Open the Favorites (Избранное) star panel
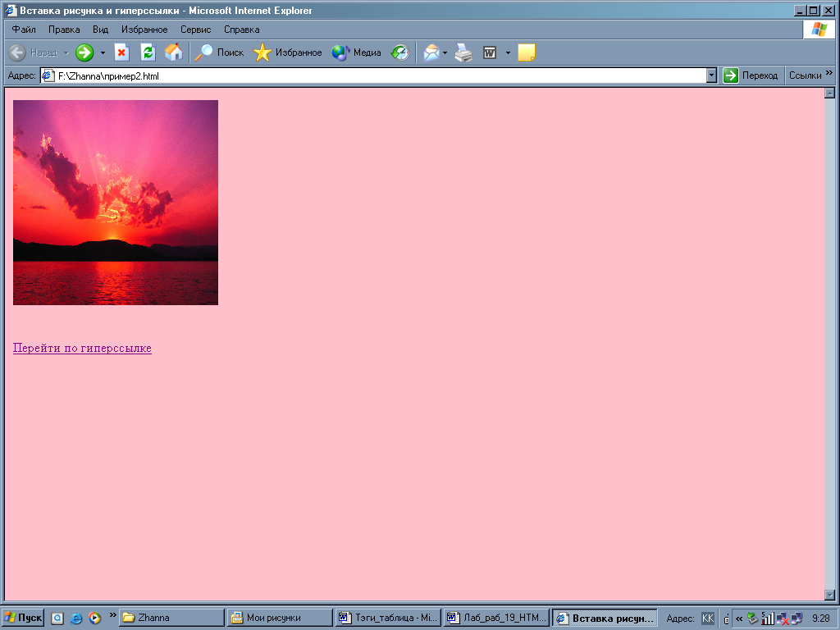840x630 pixels. click(288, 52)
